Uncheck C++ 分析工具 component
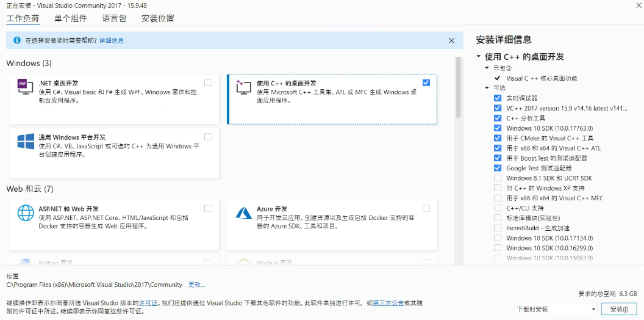 (x=498, y=118)
